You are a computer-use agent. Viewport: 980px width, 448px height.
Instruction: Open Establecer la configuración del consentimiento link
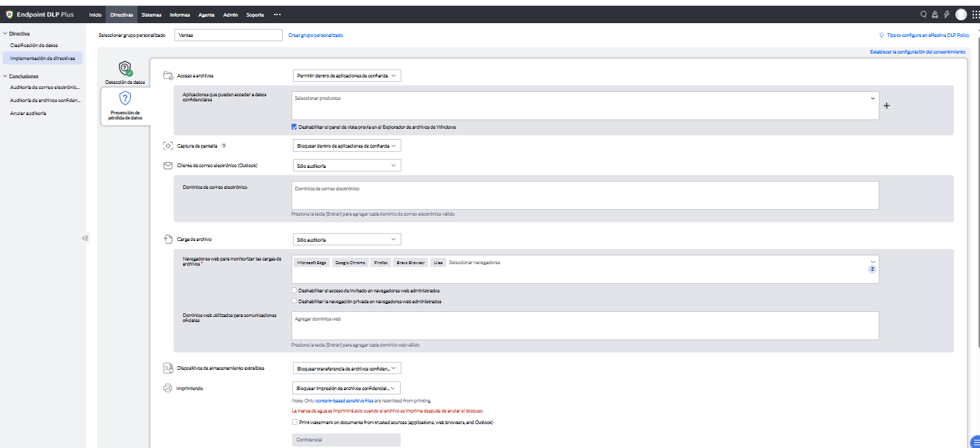point(917,52)
